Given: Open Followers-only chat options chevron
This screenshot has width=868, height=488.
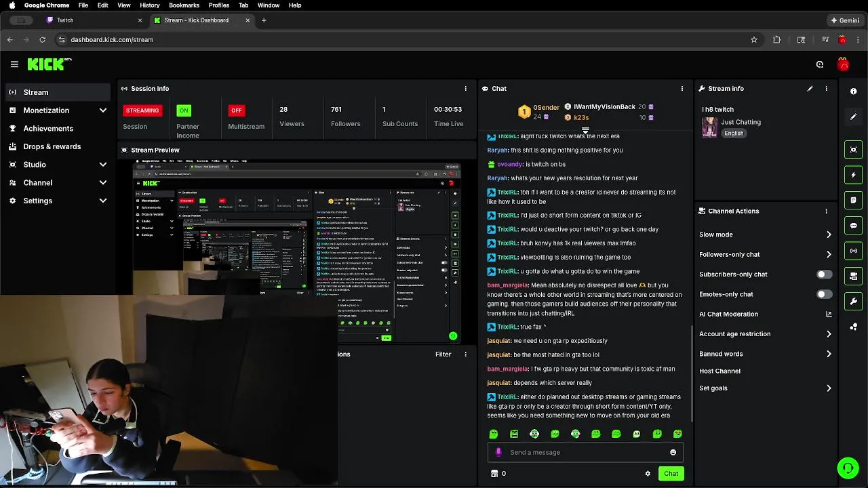Looking at the screenshot, I should [x=829, y=255].
